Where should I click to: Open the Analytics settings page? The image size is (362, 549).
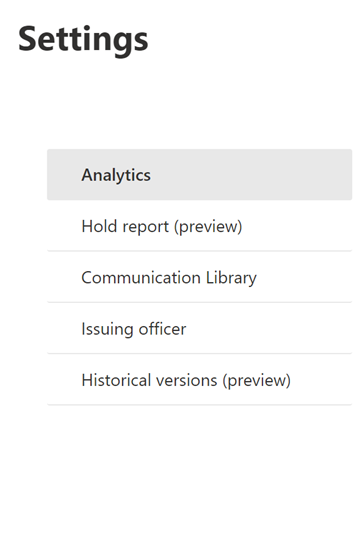point(200,174)
